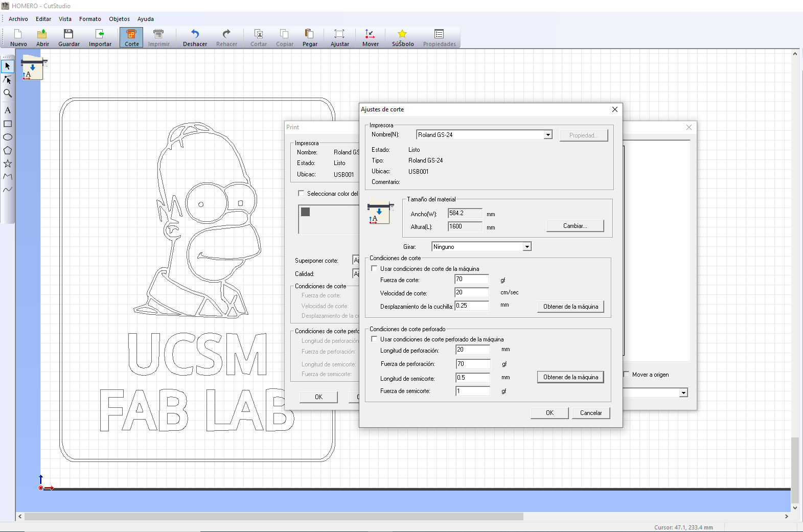Open the Editar menu
Screen dimensions: 803x532
(x=43, y=19)
